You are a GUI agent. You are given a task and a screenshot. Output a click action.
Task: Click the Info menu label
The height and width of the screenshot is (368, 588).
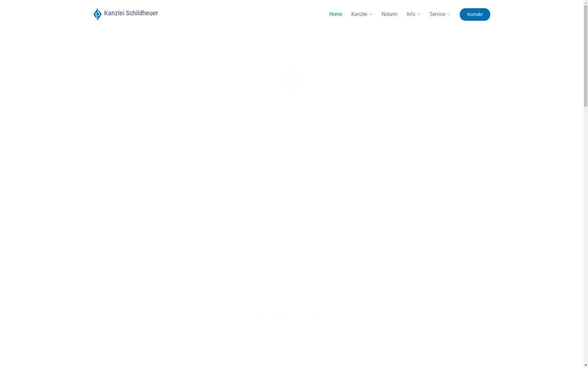pos(411,14)
